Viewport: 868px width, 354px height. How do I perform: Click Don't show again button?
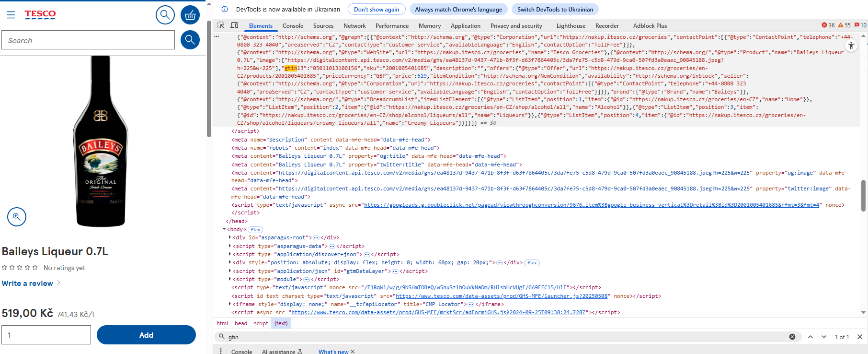point(377,9)
